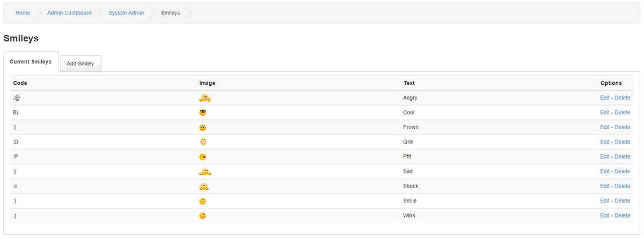Screen dimensions: 644x239
Task: Edit the Grin smiley
Action: [x=605, y=142]
